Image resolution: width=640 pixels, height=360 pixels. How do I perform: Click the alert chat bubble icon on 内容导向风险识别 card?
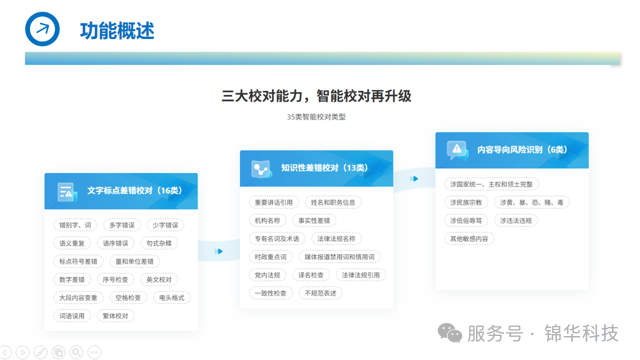[458, 150]
